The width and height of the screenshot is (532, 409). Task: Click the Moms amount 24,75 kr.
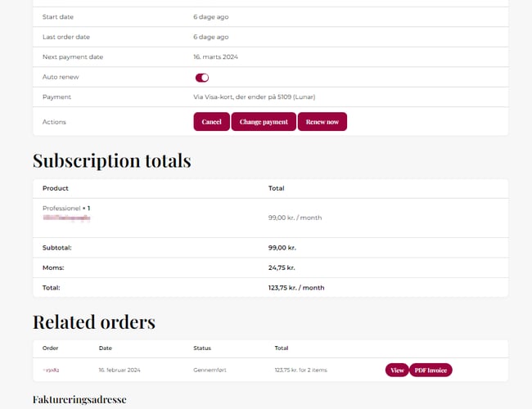pos(282,267)
